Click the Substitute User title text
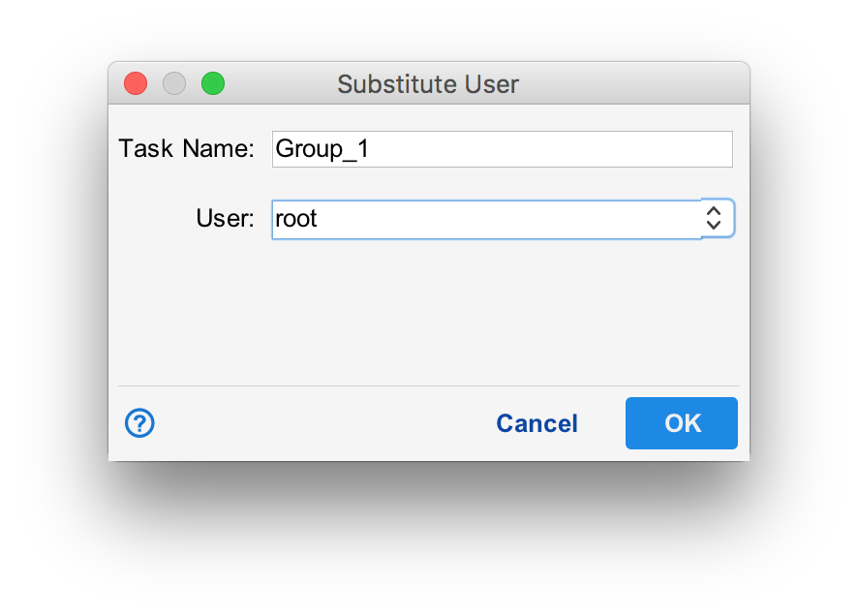 tap(428, 84)
